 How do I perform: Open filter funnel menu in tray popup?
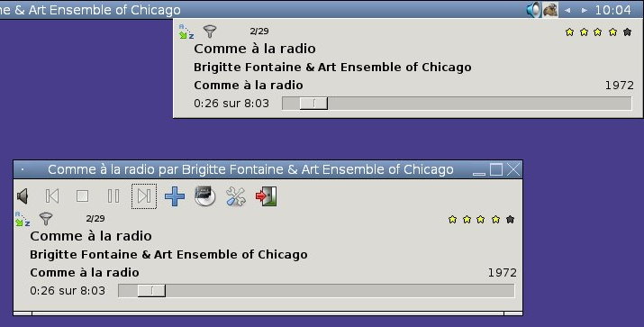210,32
